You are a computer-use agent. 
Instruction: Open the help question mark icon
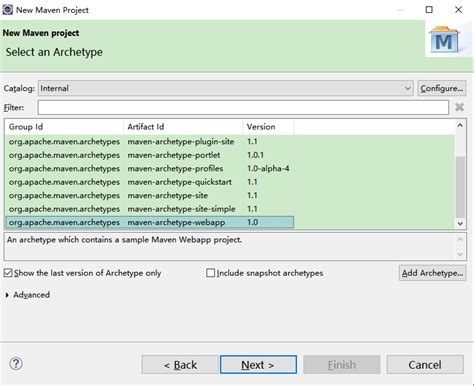[x=16, y=363]
